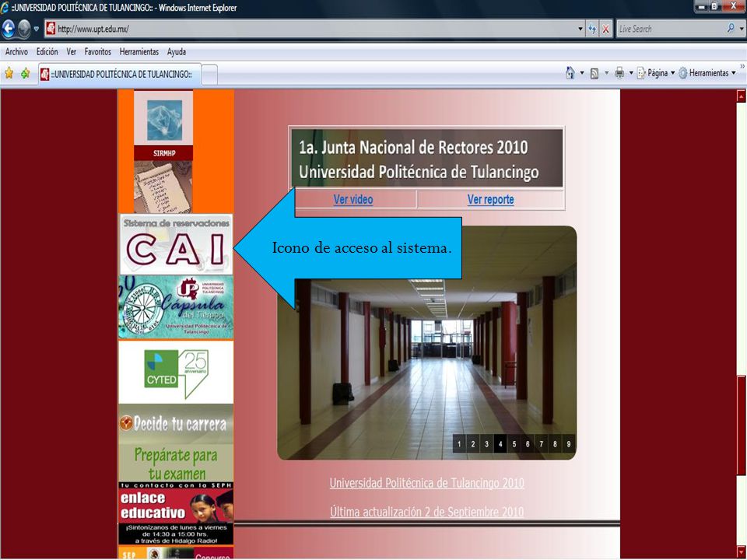The image size is (747, 560).
Task: Click the red vertical scrollbar thumb
Action: [x=742, y=425]
